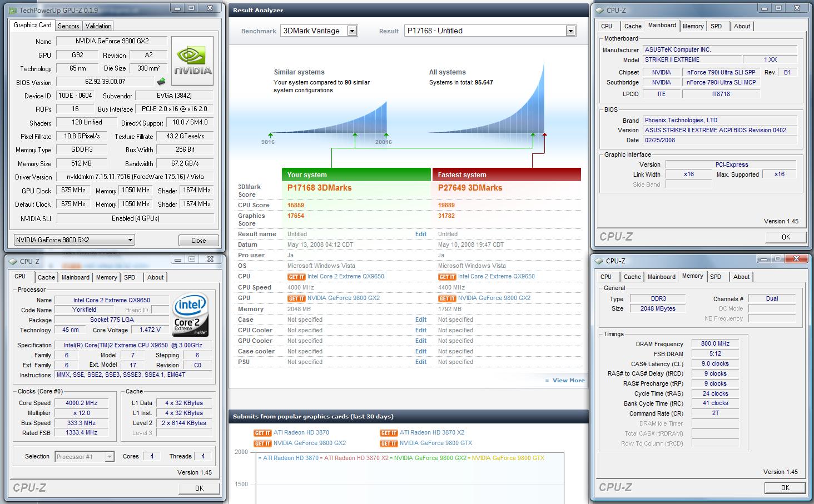Click CPU-Z Memory window title icon
This screenshot has height=504, width=814.
(599, 261)
